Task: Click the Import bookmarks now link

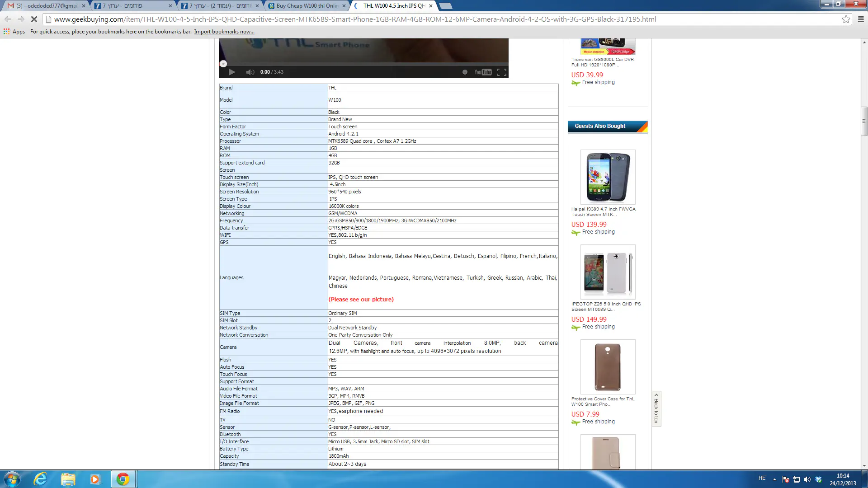Action: [224, 32]
